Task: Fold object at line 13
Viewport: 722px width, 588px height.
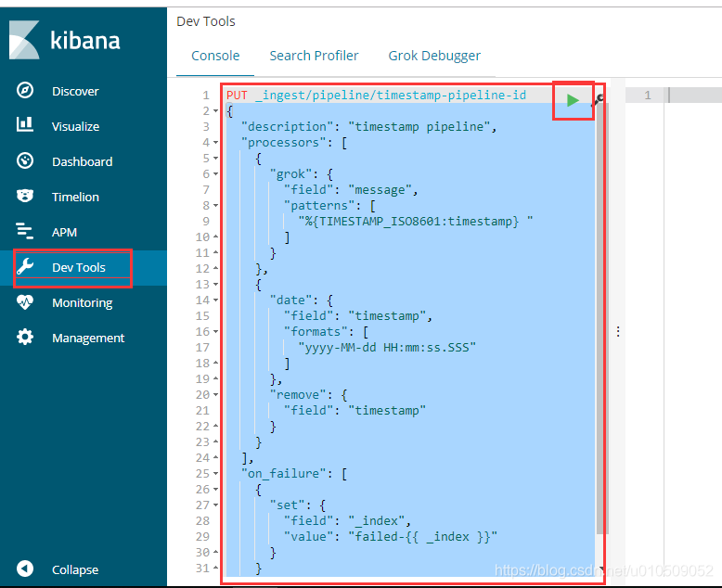Action: 215,285
